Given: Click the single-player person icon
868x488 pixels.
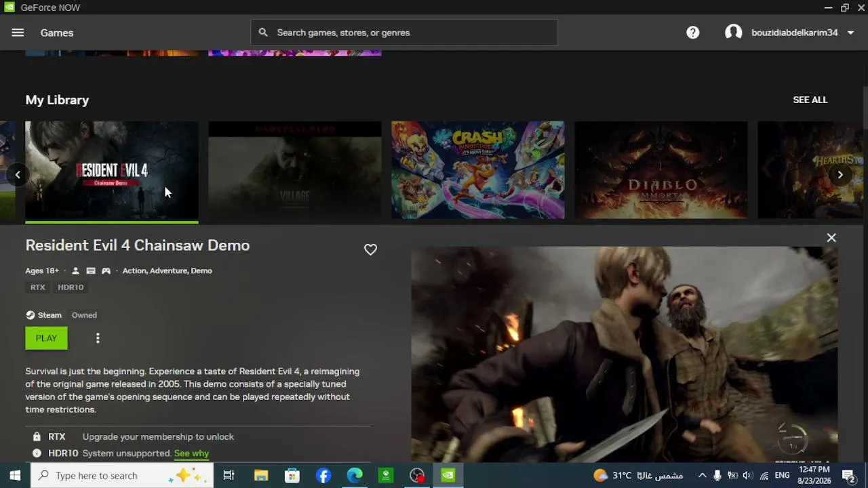Looking at the screenshot, I should 75,271.
